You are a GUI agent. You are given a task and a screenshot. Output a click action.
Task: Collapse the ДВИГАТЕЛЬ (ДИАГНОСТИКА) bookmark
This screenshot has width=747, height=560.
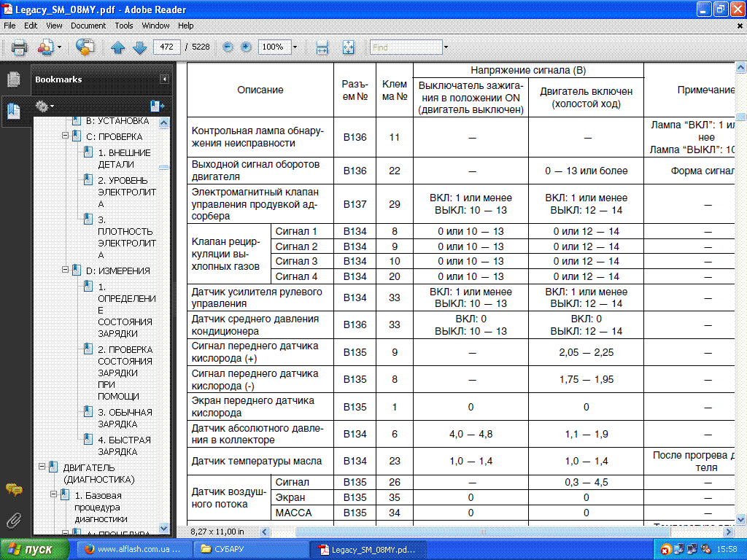[42, 467]
